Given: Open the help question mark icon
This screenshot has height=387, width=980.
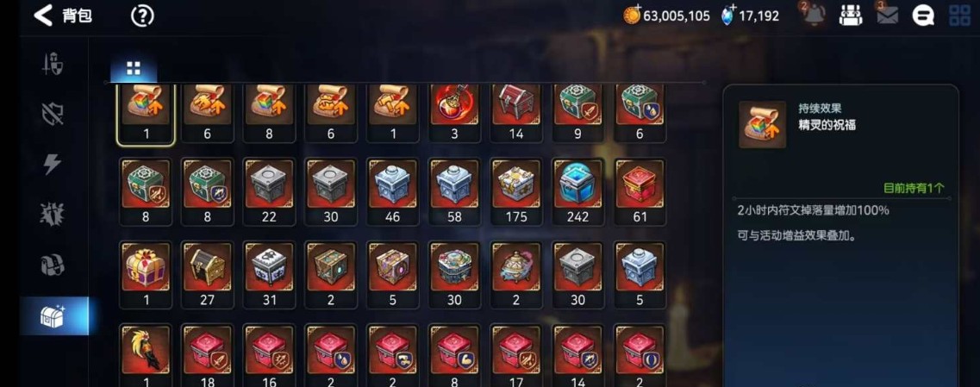Looking at the screenshot, I should click(142, 16).
